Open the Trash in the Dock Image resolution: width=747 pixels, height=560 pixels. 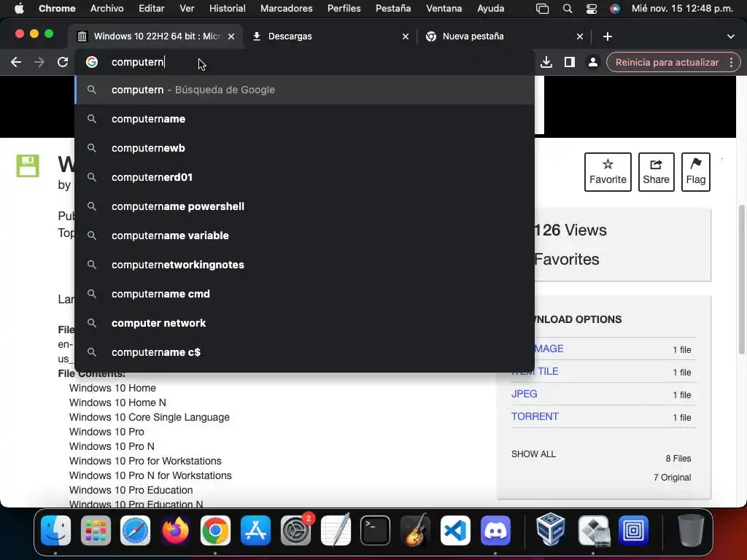tap(691, 530)
